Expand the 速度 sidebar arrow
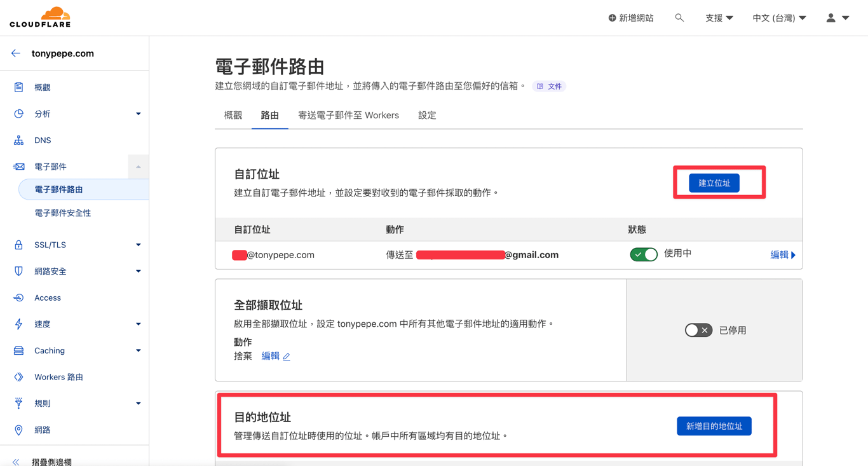The height and width of the screenshot is (466, 868). [138, 324]
